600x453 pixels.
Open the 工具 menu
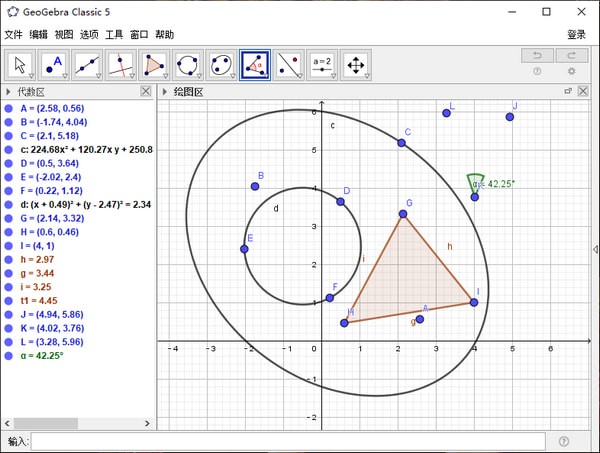pyautogui.click(x=114, y=34)
